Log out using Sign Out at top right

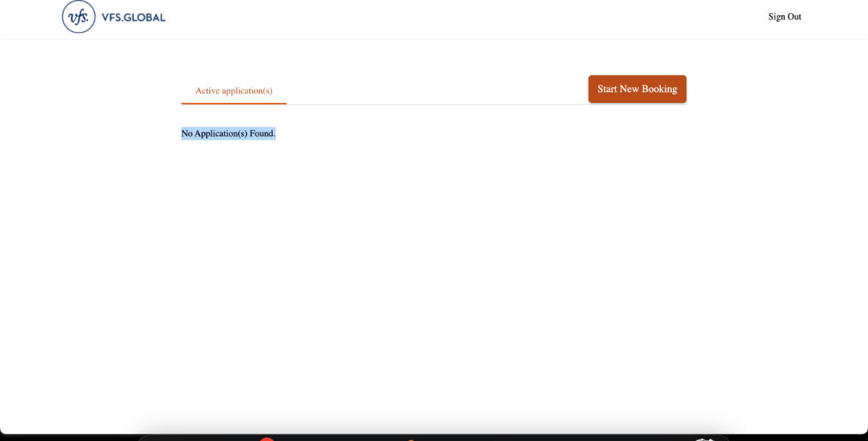click(x=784, y=17)
